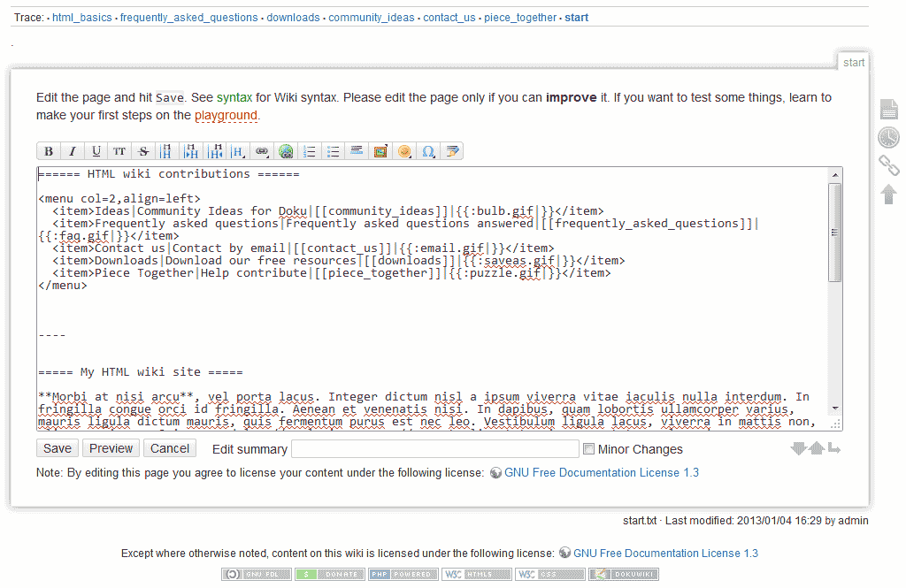Insert a smiley
This screenshot has height=588, width=906.
click(404, 151)
